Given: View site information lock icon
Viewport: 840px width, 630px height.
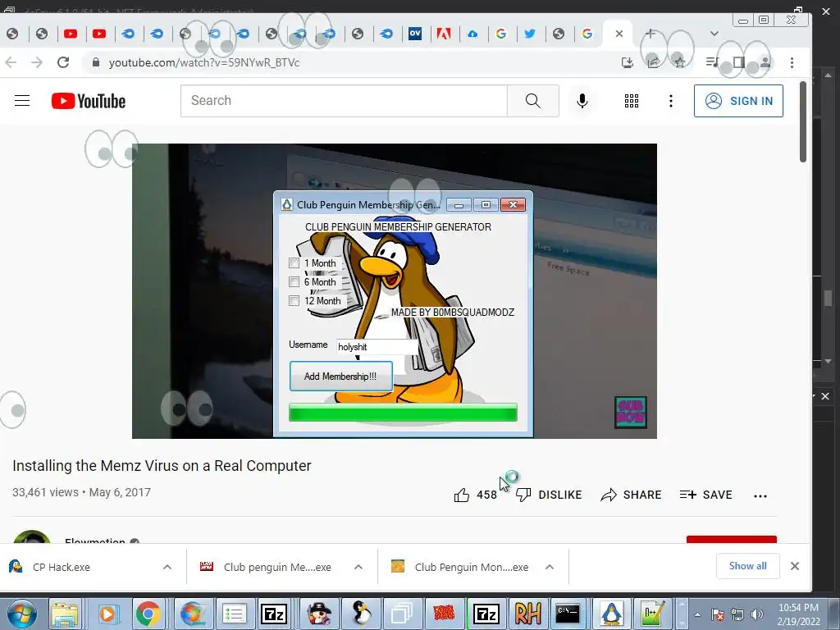Looking at the screenshot, I should click(96, 62).
